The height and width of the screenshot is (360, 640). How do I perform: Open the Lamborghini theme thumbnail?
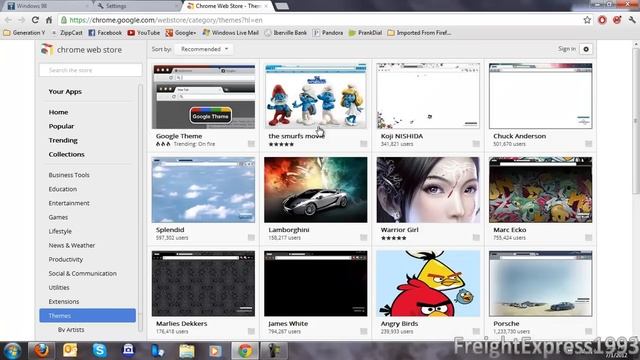tap(316, 190)
